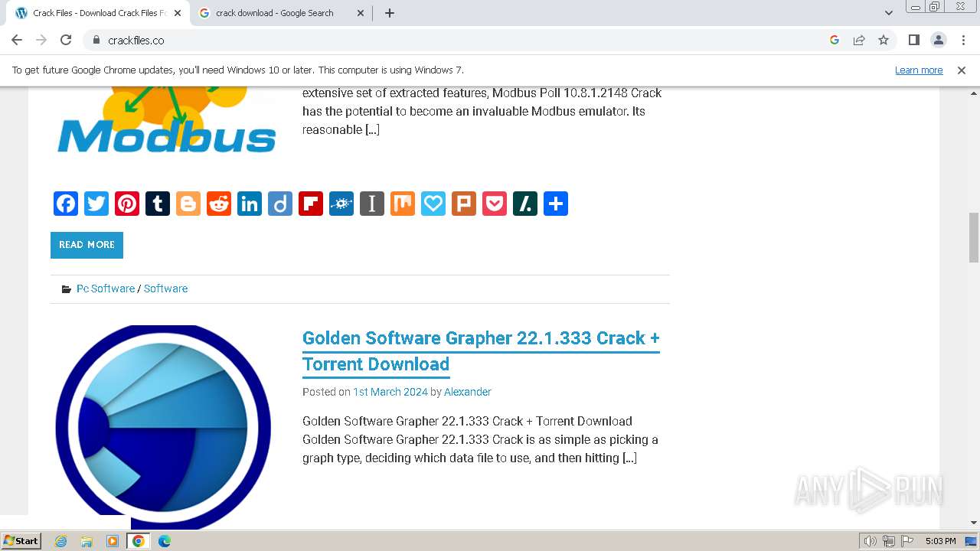Click the Modbus logo thumbnail
Screen dimensions: 980x551
pos(166,120)
